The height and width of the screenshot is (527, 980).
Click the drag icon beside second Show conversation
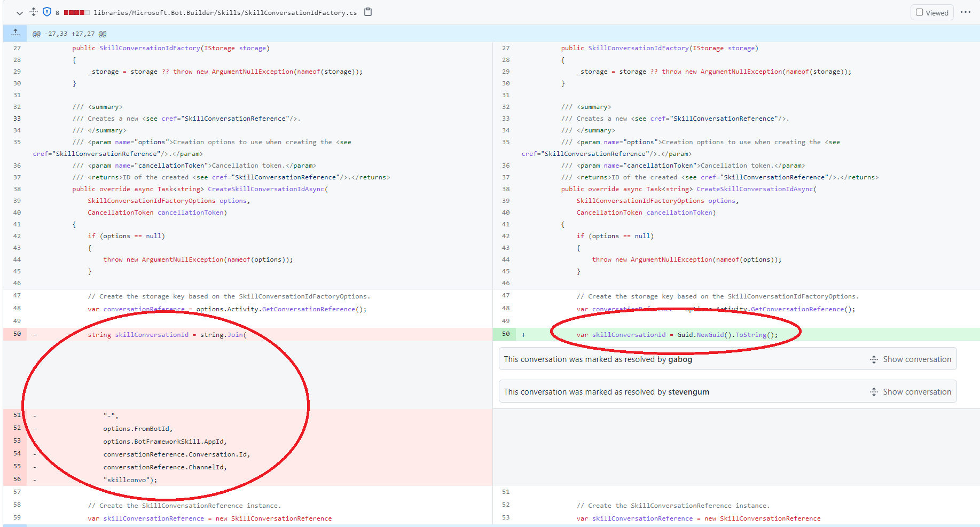click(x=874, y=391)
